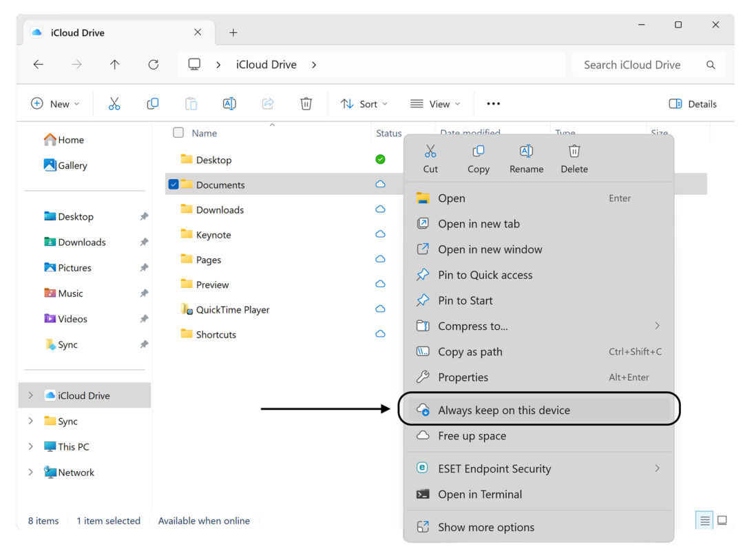Go up one folder level
Screen dimensions: 756x551
115,65
